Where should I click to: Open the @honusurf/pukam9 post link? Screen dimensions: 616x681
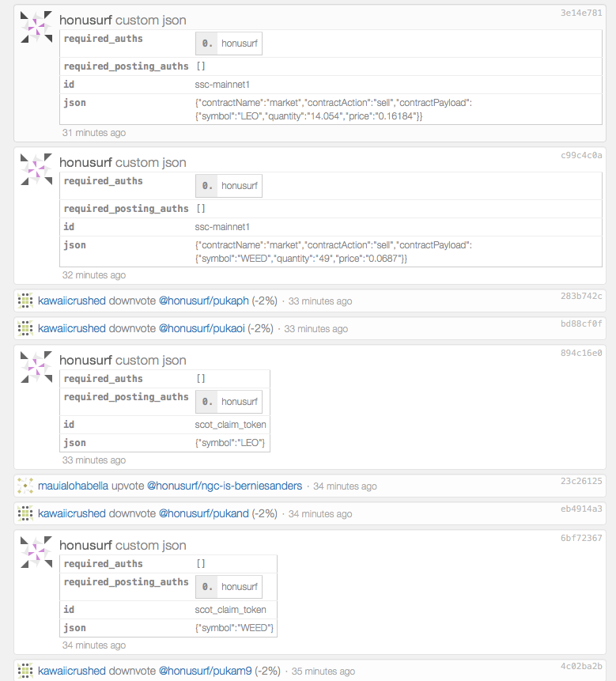click(206, 671)
